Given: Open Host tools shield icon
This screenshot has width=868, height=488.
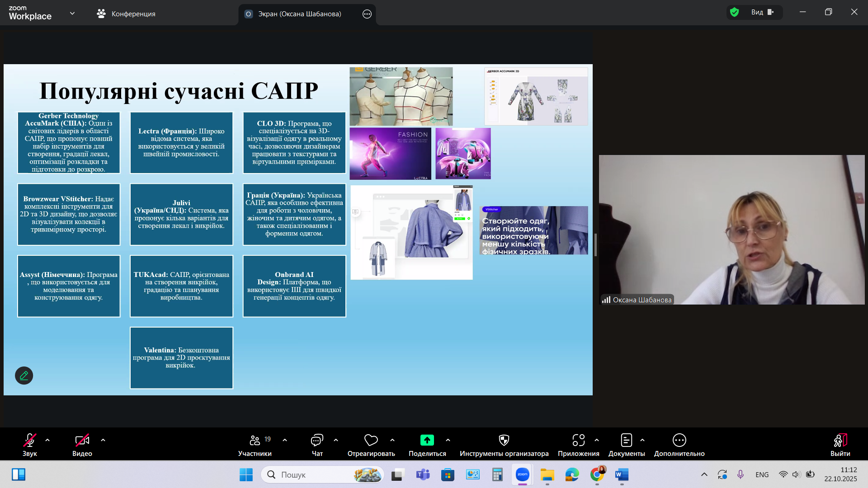Looking at the screenshot, I should pos(504,441).
